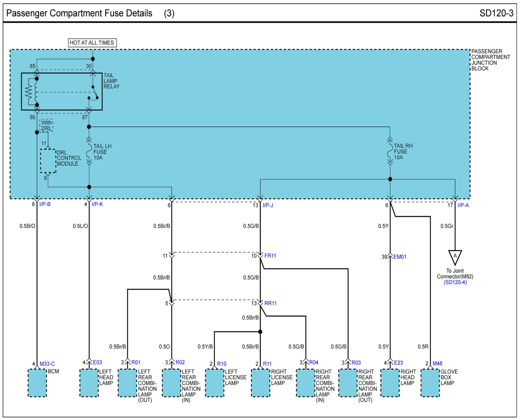521x420 pixels.
Task: Click the R01 connector link
Action: 136,362
